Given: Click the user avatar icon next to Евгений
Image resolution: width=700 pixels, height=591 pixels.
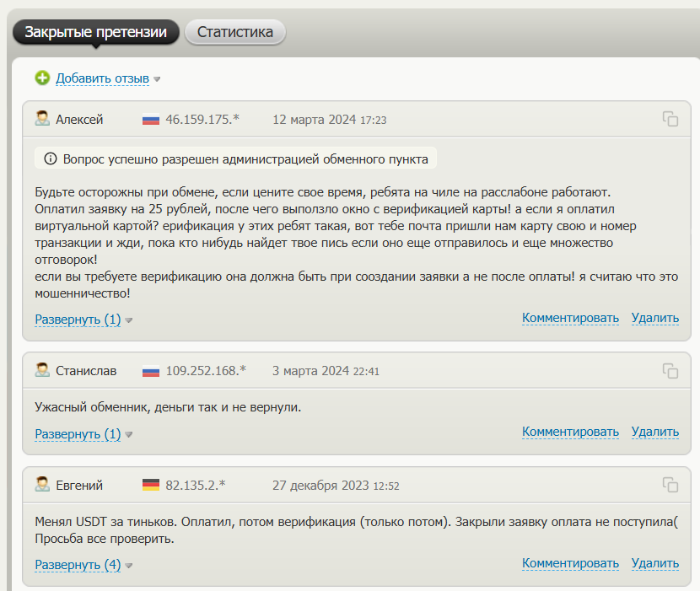Looking at the screenshot, I should 42,484.
